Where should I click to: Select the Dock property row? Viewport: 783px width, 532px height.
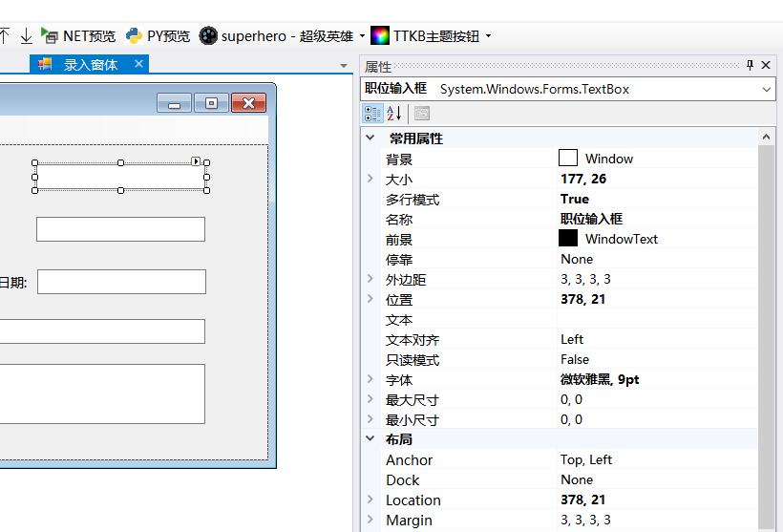click(x=569, y=479)
